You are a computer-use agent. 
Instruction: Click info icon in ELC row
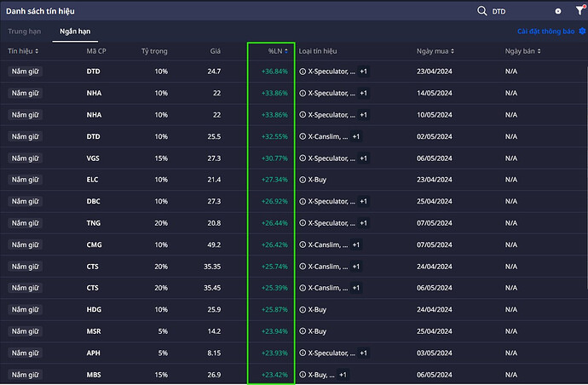coord(303,180)
